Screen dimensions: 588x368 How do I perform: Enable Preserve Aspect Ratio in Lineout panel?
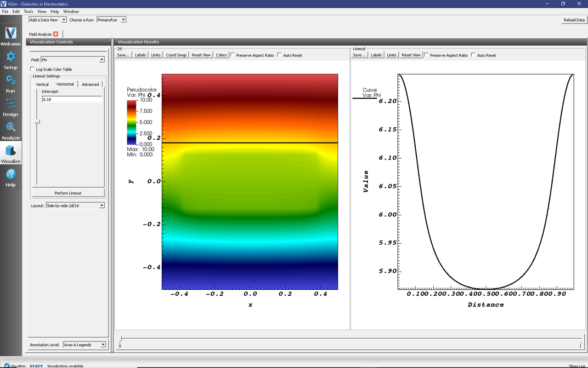click(426, 55)
